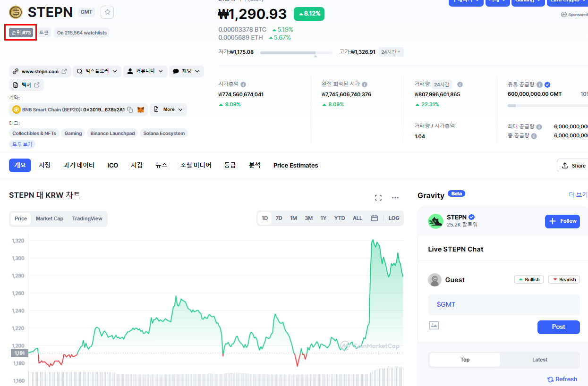Click the Binance Launchpad tag
The width and height of the screenshot is (588, 386).
112,134
